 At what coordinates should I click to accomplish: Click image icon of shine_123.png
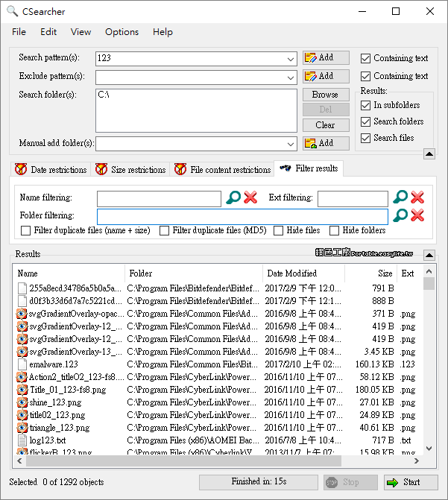pos(22,402)
